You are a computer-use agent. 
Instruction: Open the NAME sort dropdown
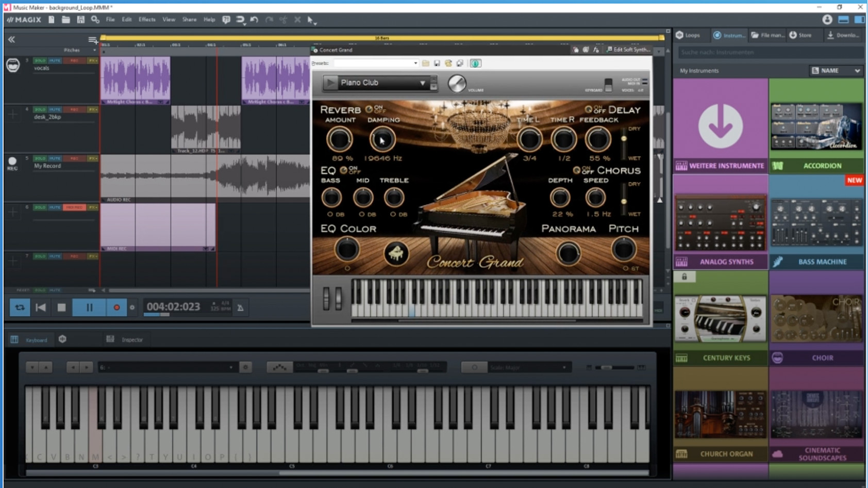coord(836,71)
